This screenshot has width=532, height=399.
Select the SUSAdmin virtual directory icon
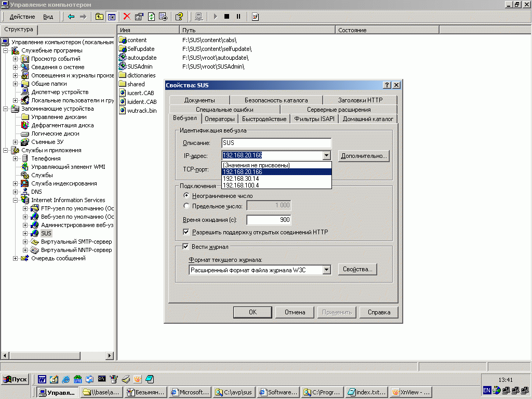[123, 66]
